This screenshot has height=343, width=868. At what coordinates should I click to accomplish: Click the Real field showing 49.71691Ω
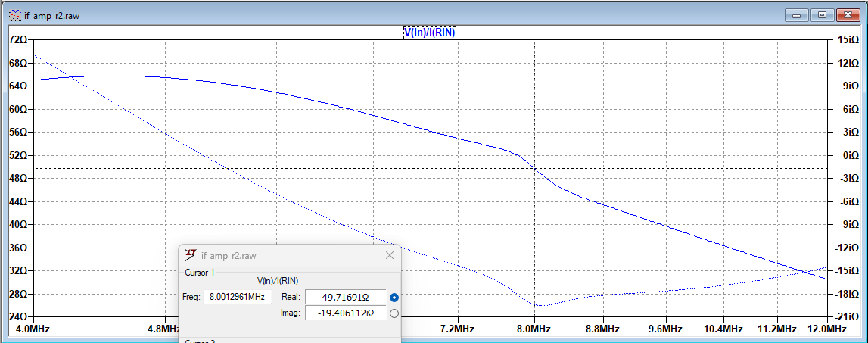[x=345, y=297]
